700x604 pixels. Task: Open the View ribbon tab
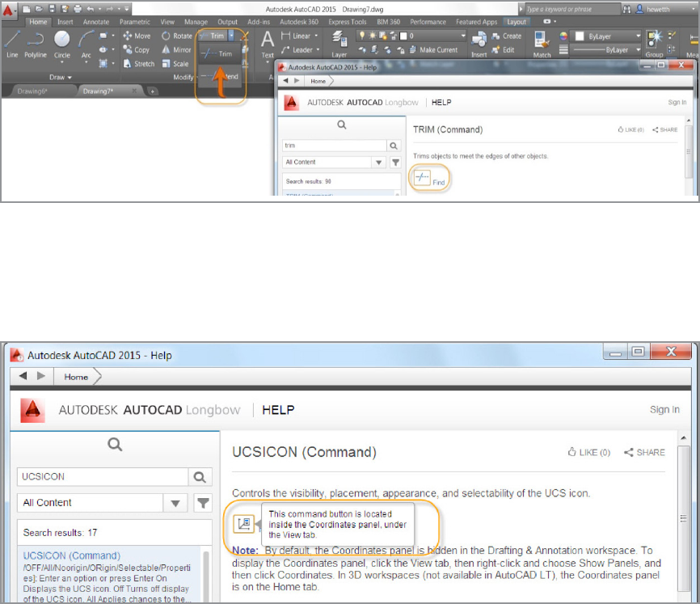tap(167, 22)
